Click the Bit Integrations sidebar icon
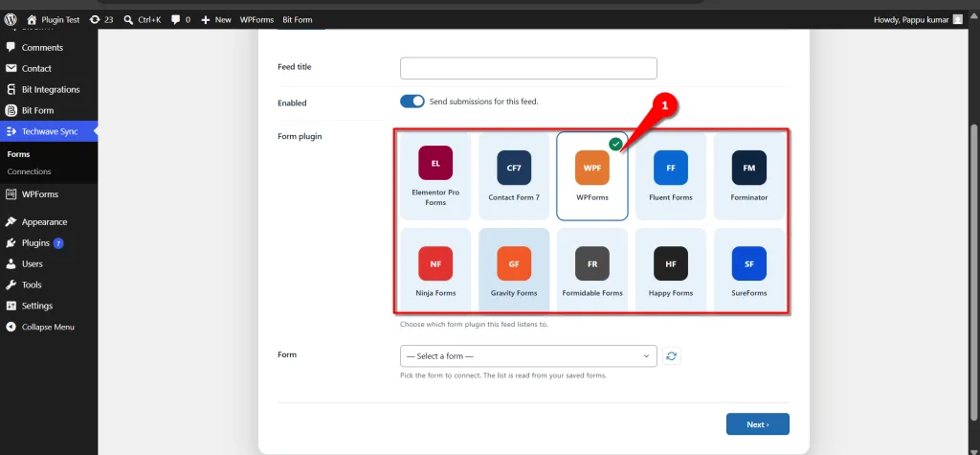 [11, 89]
